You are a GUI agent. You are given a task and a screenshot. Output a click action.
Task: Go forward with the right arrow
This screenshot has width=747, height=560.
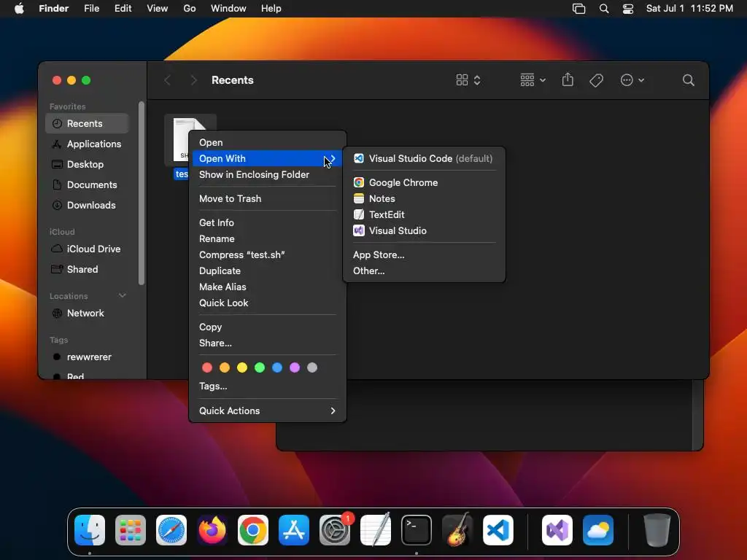[193, 80]
